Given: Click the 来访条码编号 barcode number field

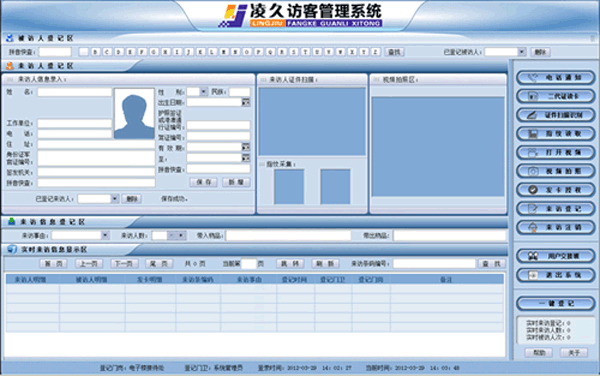Looking at the screenshot, I should pyautogui.click(x=434, y=264).
